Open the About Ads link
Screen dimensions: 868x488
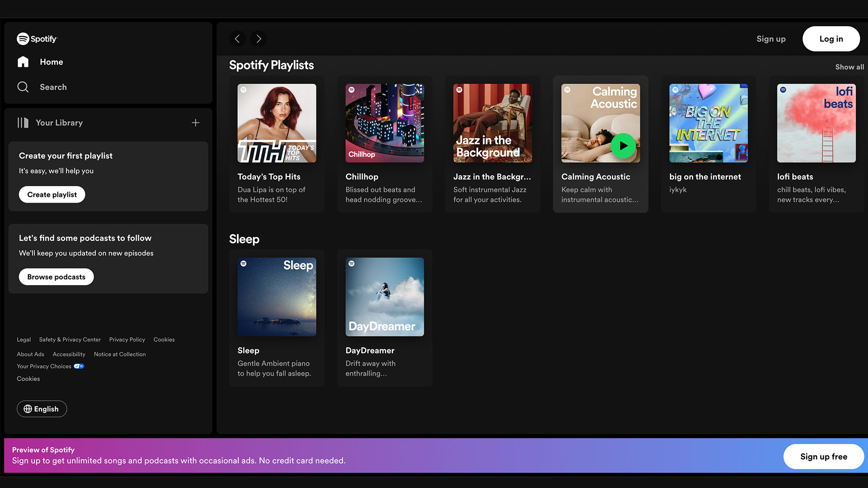(x=30, y=354)
